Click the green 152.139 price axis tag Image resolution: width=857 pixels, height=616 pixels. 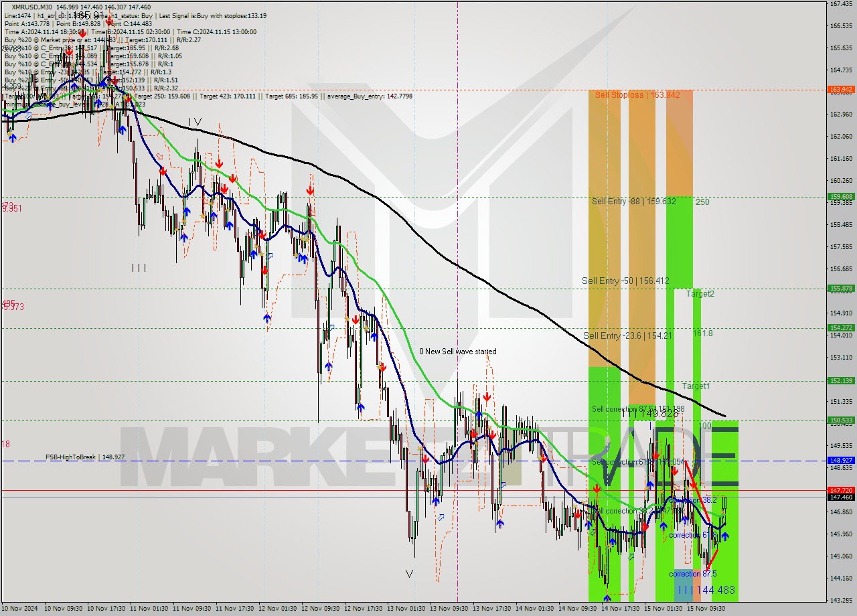pyautogui.click(x=840, y=381)
